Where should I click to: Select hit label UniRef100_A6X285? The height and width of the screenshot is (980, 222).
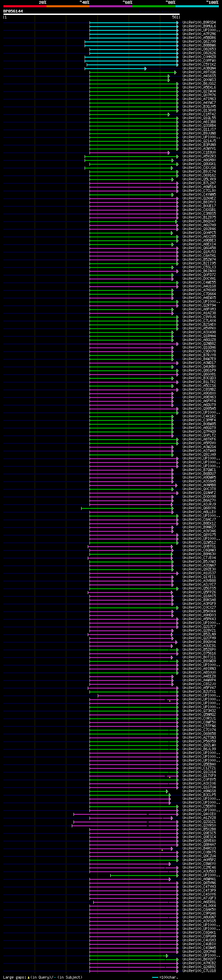199,236
